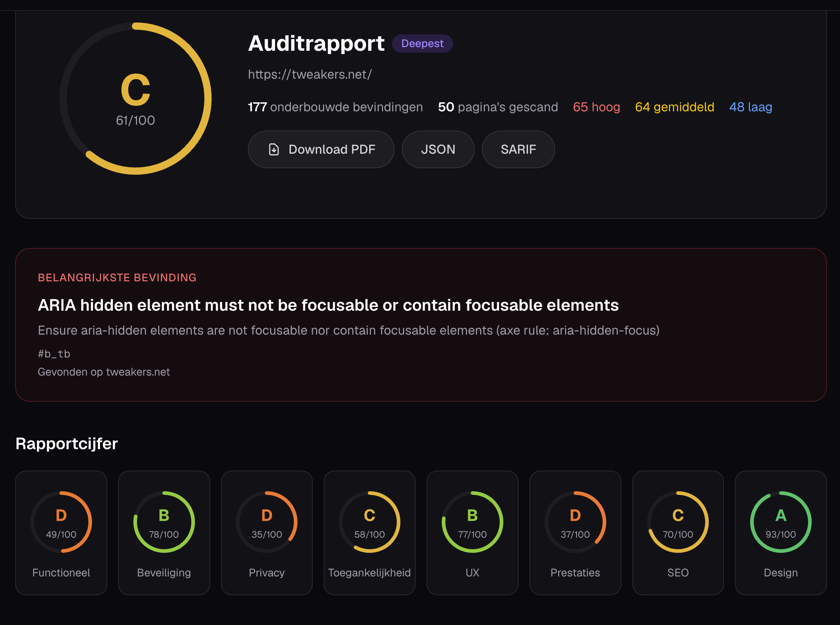This screenshot has height=625, width=840.
Task: Export the audit as SARIF
Action: (x=518, y=149)
